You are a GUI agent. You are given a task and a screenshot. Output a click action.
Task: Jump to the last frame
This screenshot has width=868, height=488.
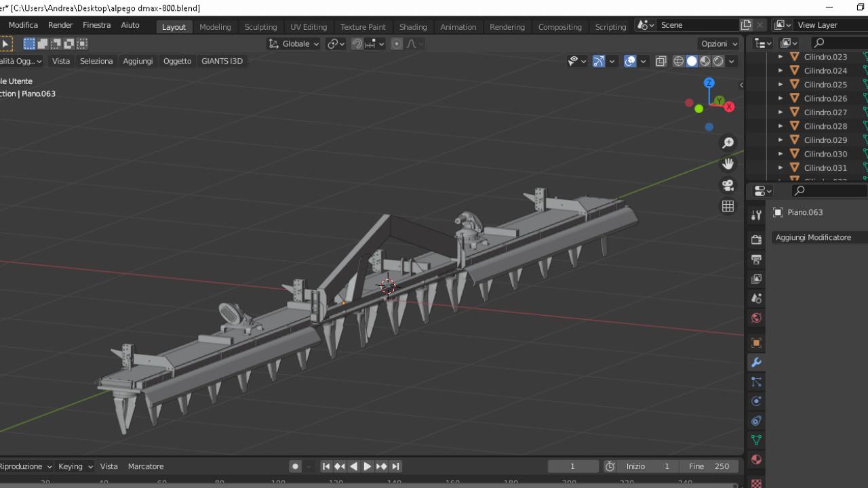(x=395, y=466)
